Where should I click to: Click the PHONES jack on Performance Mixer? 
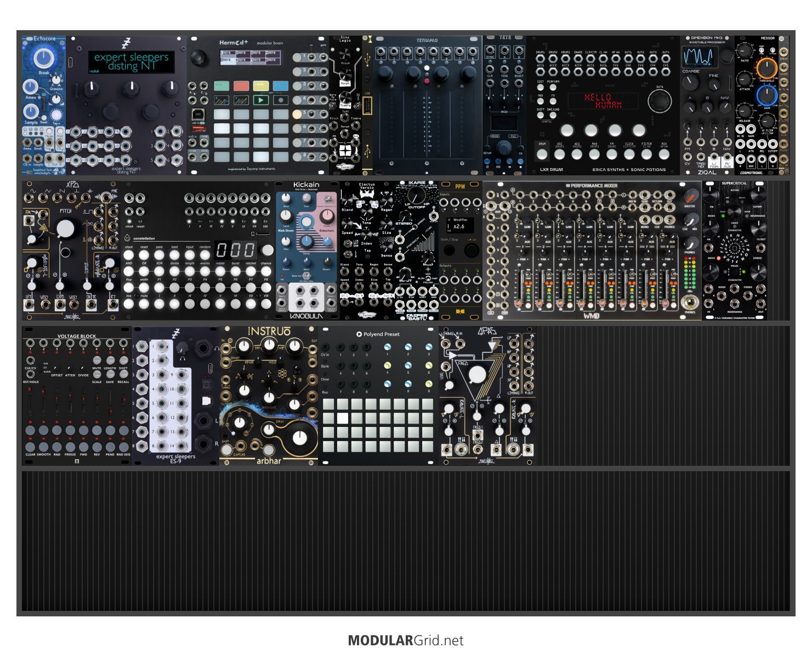tap(690, 302)
